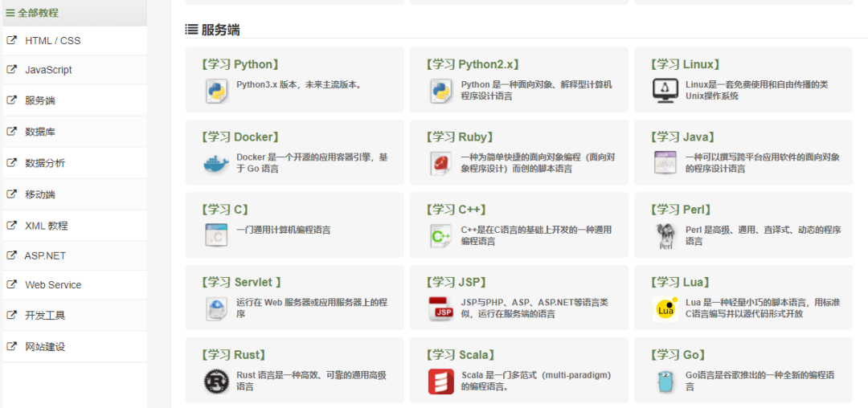Click description '一门通用计算机编程语言'

[x=284, y=230]
